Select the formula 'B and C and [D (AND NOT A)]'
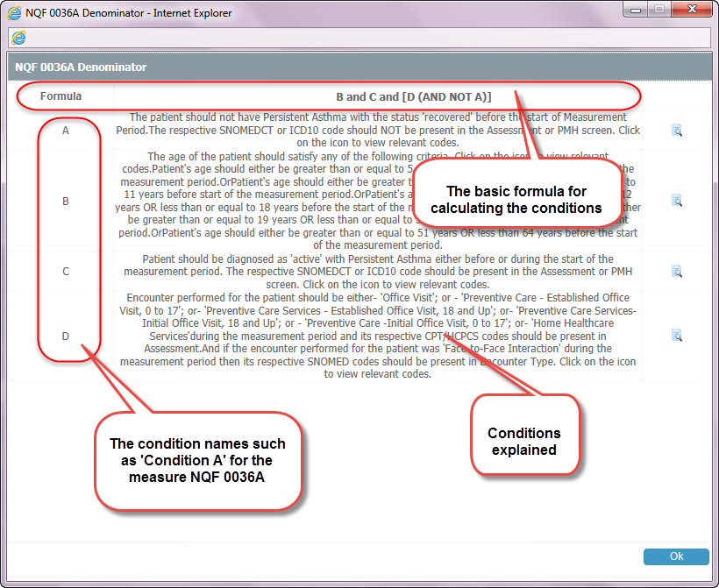The image size is (719, 588). 414,96
